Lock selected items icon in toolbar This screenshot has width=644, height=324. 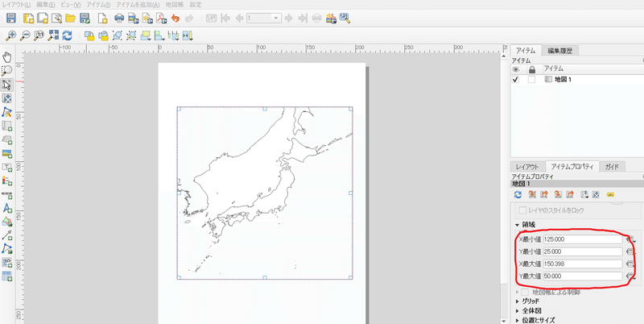89,35
